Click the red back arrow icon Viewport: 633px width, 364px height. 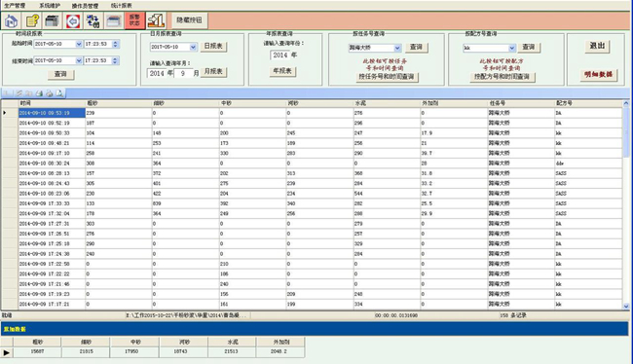(73, 21)
